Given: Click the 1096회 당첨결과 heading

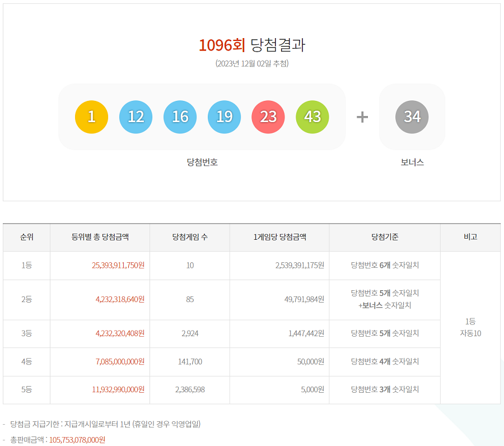Looking at the screenshot, I should click(252, 45).
